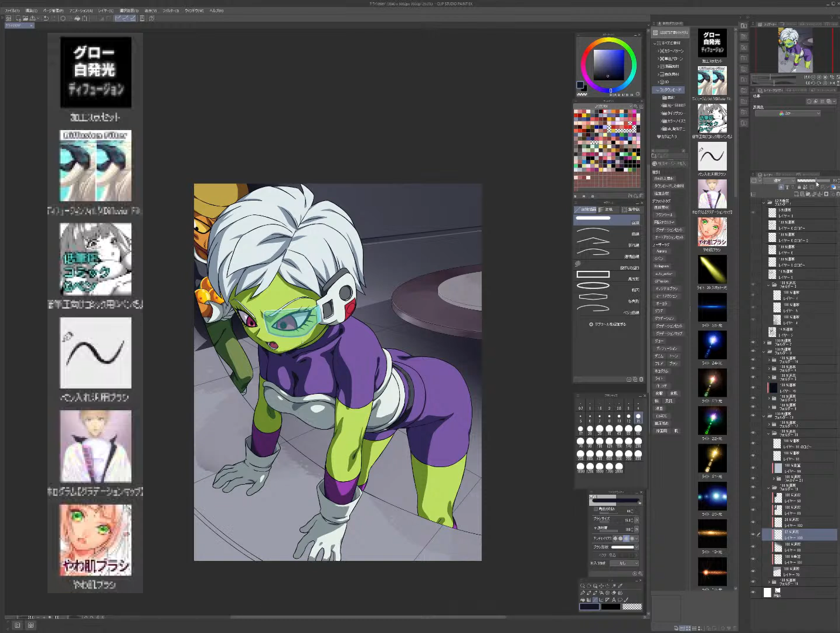Viewport: 840px width, 633px height.
Task: Select the レイヤー 1 layer row
Action: click(x=800, y=212)
